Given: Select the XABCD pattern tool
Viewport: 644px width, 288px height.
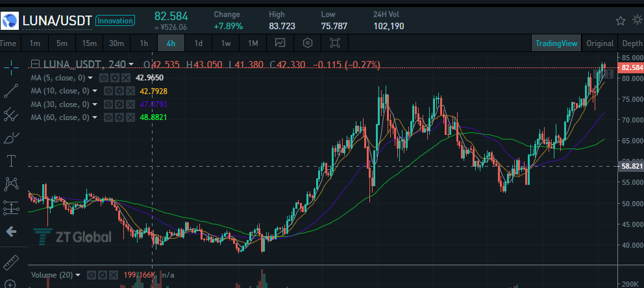Looking at the screenshot, I should 11,184.
